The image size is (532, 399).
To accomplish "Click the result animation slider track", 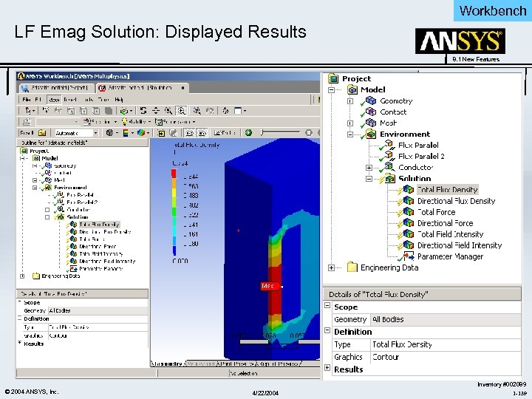I will 281,132.
